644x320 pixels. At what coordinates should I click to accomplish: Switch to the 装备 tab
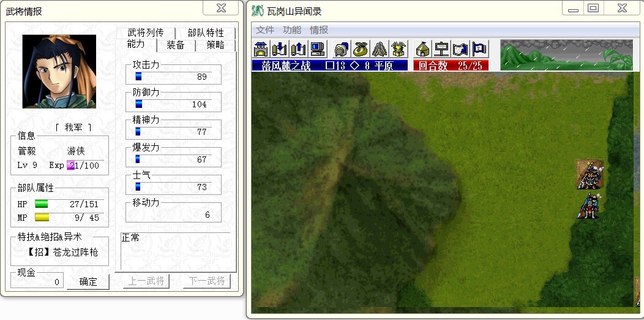pos(176,45)
